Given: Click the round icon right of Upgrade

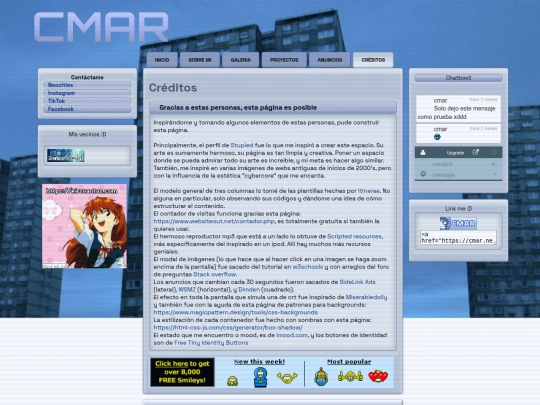Looking at the screenshot, I should point(494,152).
